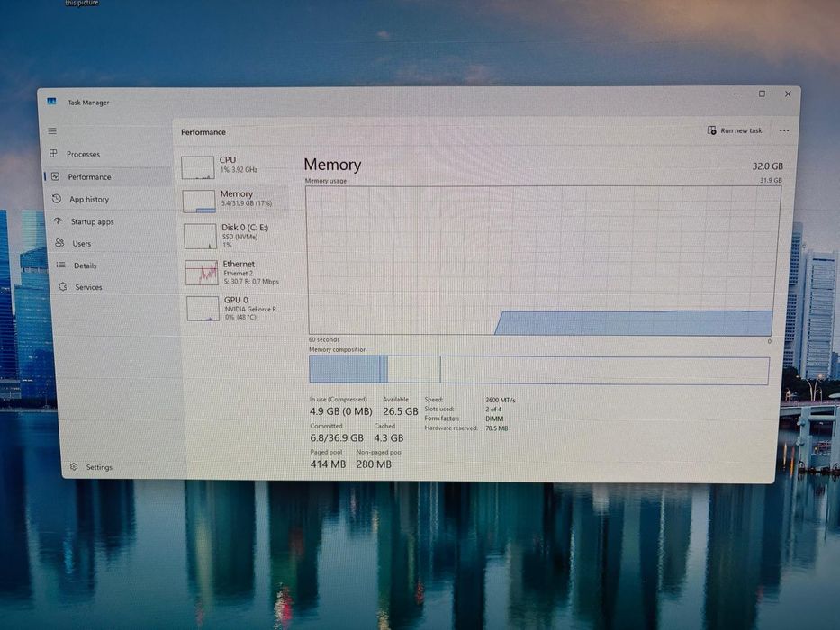
Task: Click the Services gear-puzzle icon
Action: (x=63, y=286)
